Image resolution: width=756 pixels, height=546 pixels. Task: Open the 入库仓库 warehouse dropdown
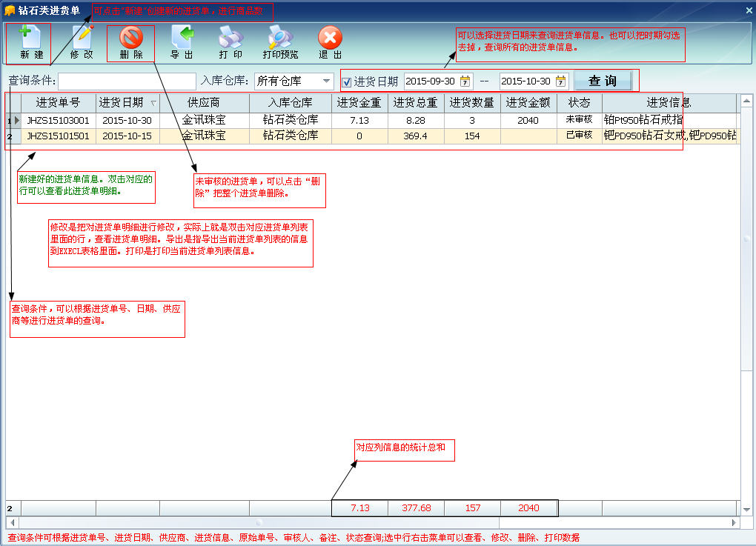coord(326,81)
